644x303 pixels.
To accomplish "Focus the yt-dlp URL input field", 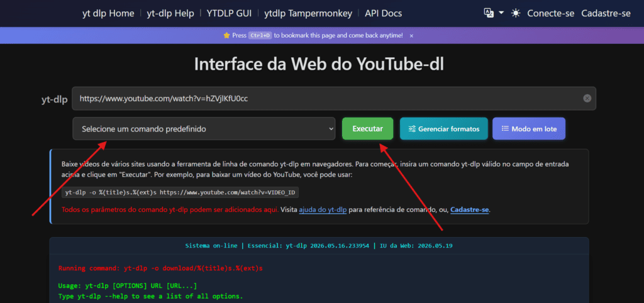I will [333, 98].
